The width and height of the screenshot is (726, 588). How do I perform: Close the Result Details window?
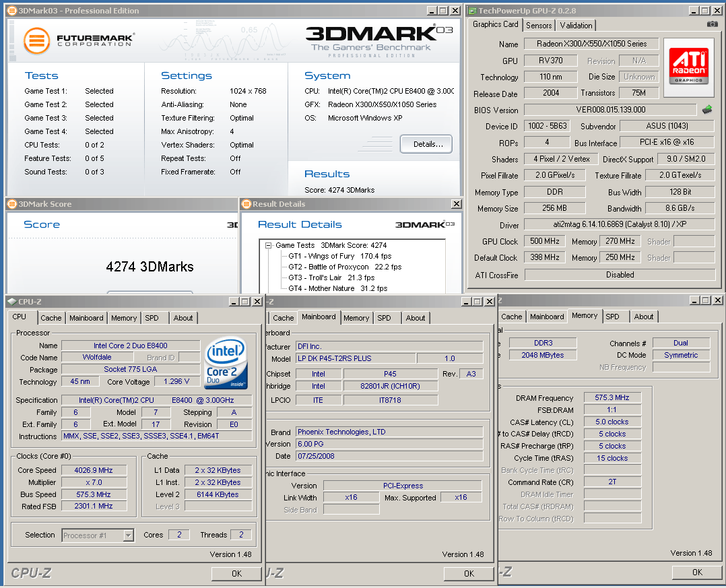point(457,203)
